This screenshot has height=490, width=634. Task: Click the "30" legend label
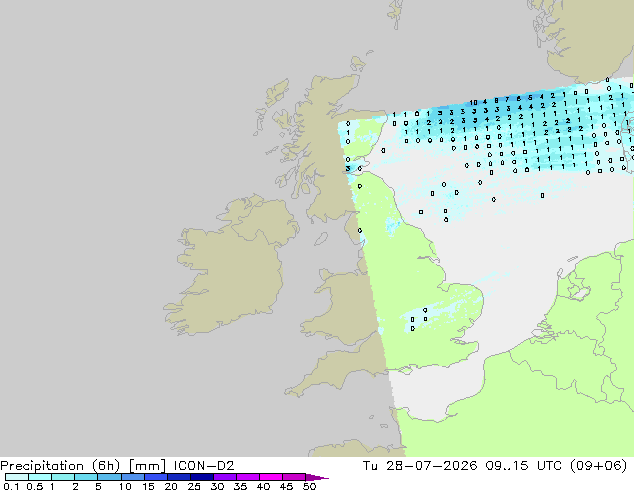pos(217,486)
